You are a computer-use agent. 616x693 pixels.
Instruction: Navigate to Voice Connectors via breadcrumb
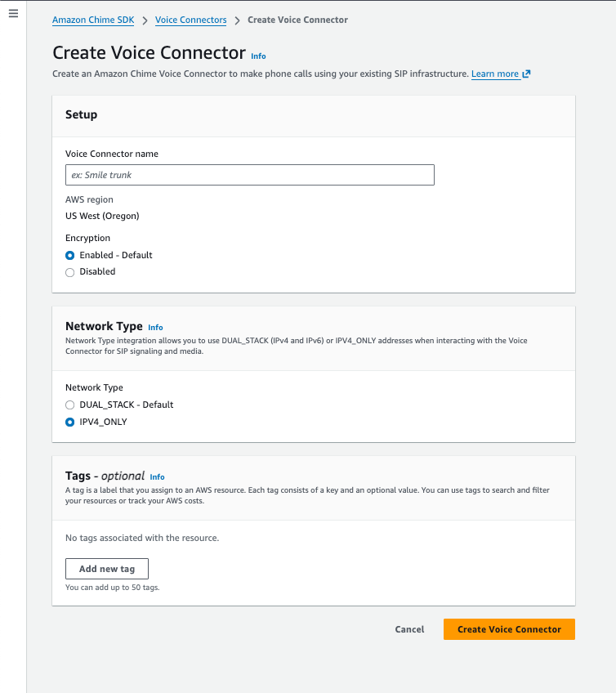190,20
